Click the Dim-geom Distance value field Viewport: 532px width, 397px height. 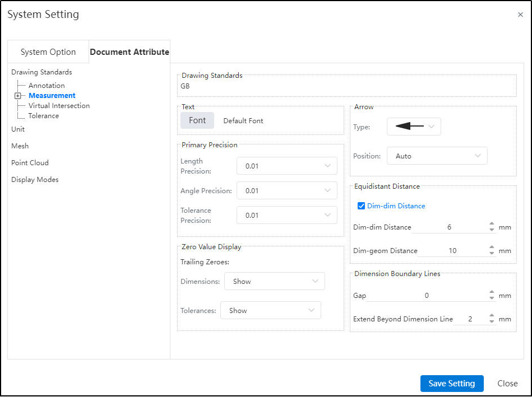452,251
